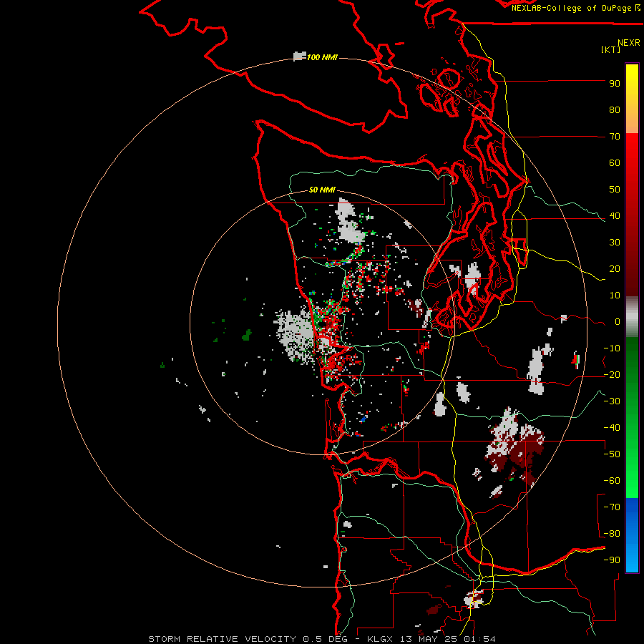
Task: Click the [KT] units label
Action: (x=611, y=49)
